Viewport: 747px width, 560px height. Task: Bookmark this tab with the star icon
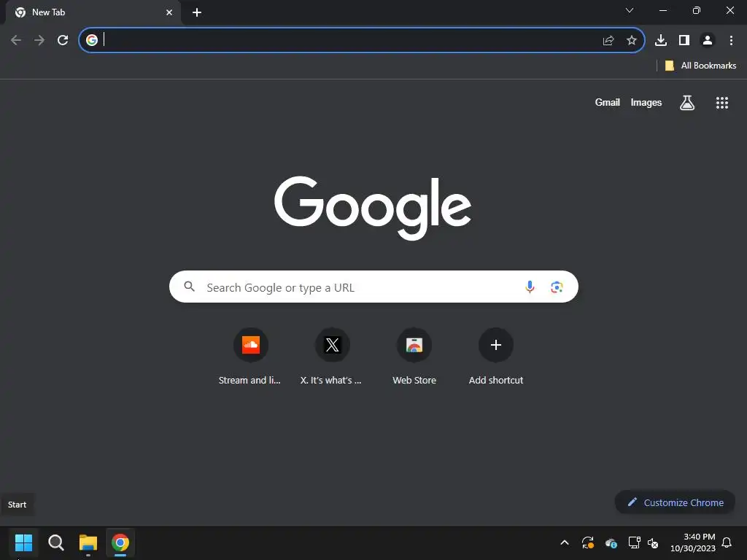coord(632,41)
